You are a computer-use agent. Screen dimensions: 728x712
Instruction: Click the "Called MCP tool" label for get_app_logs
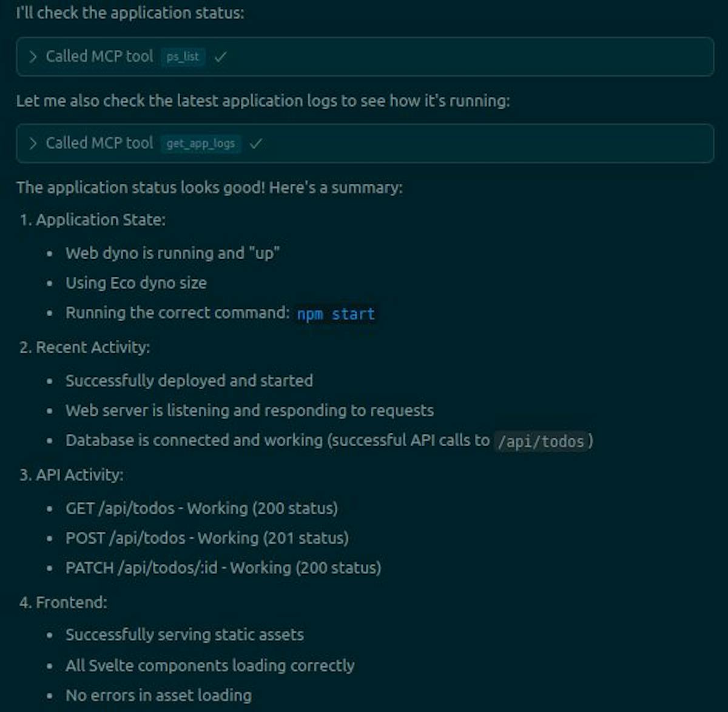point(99,143)
